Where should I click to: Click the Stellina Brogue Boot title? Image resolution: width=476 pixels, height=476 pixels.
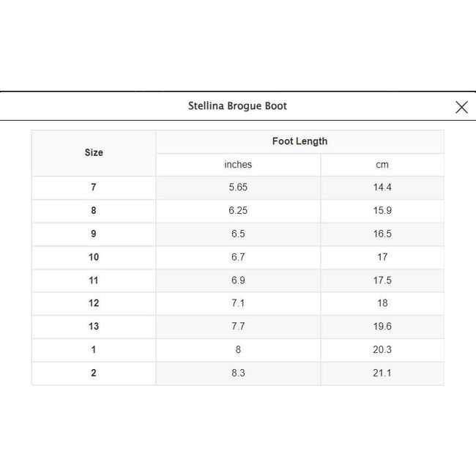click(x=237, y=106)
